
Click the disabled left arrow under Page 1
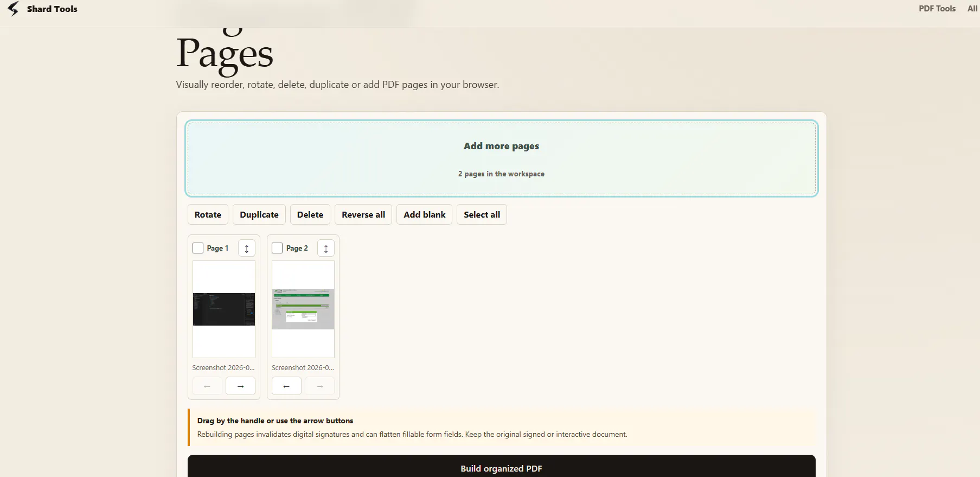[x=207, y=386]
